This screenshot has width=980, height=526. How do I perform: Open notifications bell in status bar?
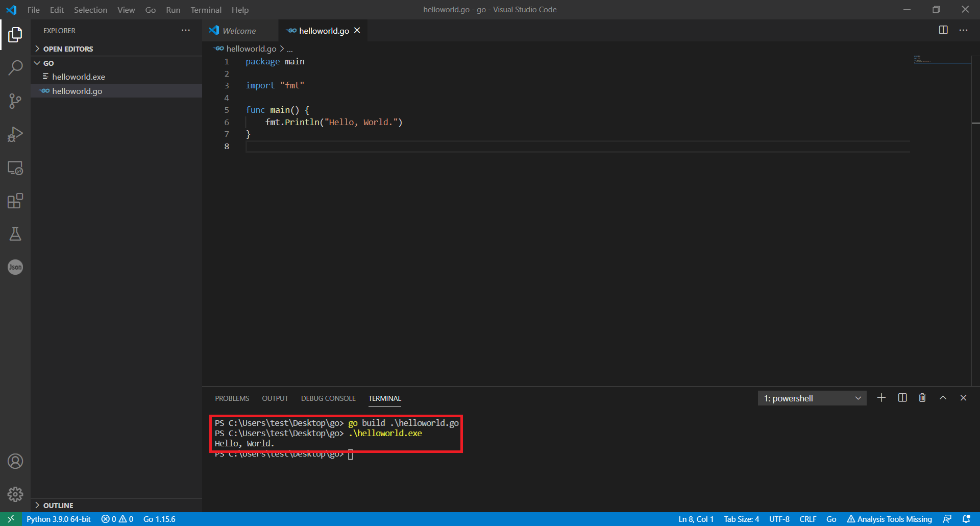pos(966,519)
